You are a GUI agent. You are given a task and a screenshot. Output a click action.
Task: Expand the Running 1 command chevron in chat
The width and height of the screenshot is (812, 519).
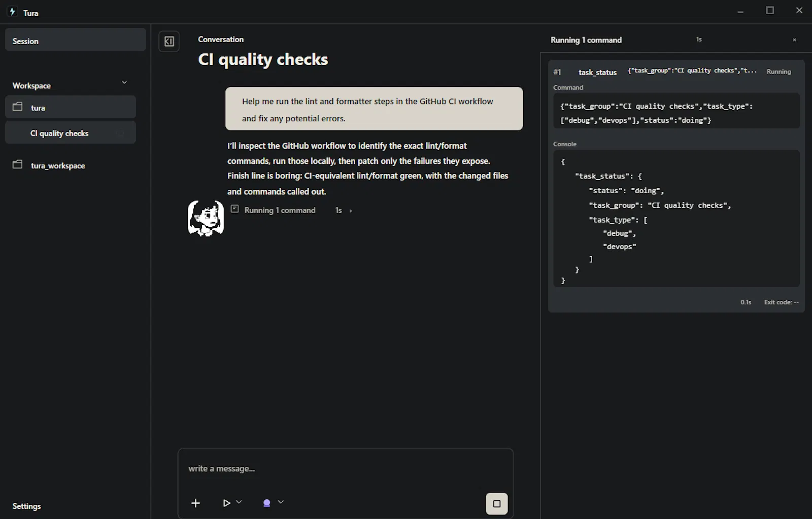(x=351, y=211)
